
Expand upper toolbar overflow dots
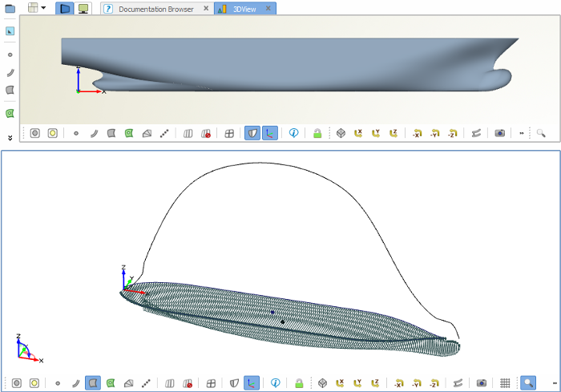click(x=522, y=133)
